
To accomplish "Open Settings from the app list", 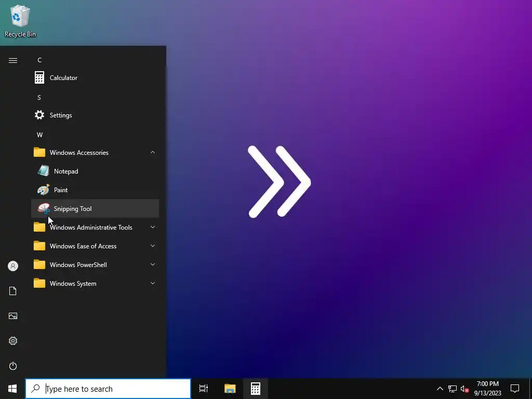I will (95, 115).
